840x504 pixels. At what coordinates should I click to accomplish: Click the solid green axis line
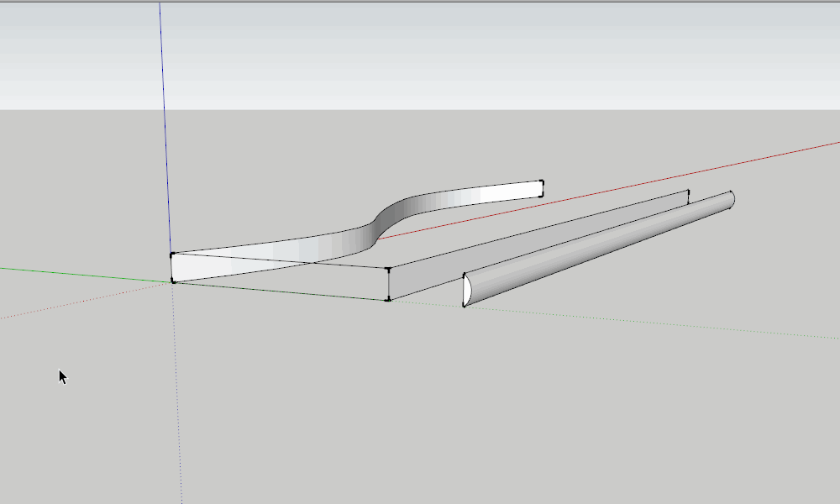pyautogui.click(x=86, y=274)
